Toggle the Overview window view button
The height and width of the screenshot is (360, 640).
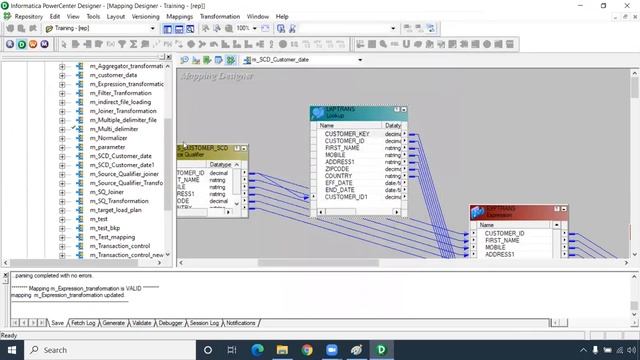[x=190, y=29]
